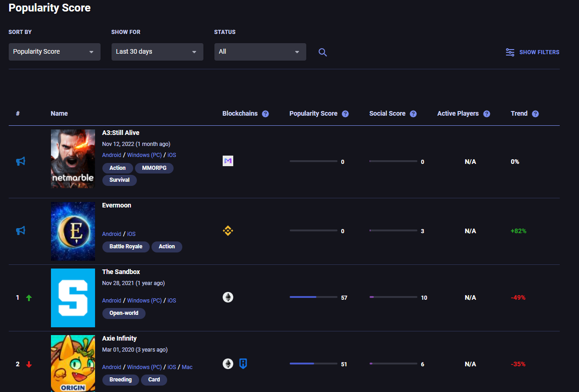Image resolution: width=579 pixels, height=392 pixels.
Task: Click The Sandbox popularity score bar
Action: tap(313, 297)
